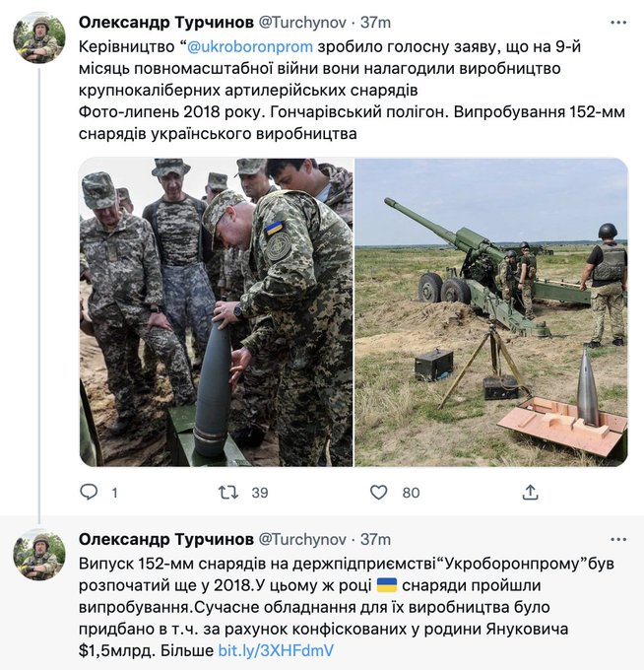Open the howitzer field photo

click(x=491, y=312)
